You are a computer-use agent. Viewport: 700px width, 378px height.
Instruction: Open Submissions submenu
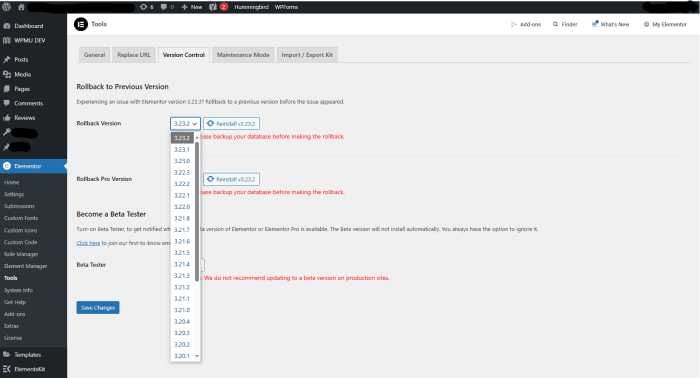click(19, 206)
